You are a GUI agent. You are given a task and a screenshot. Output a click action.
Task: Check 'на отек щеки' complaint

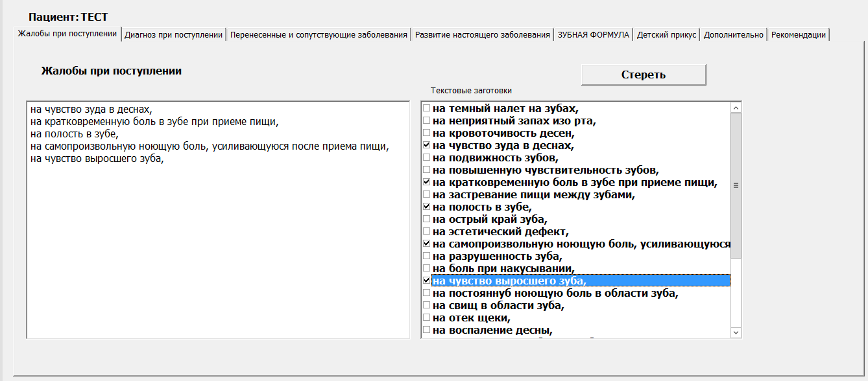point(426,317)
